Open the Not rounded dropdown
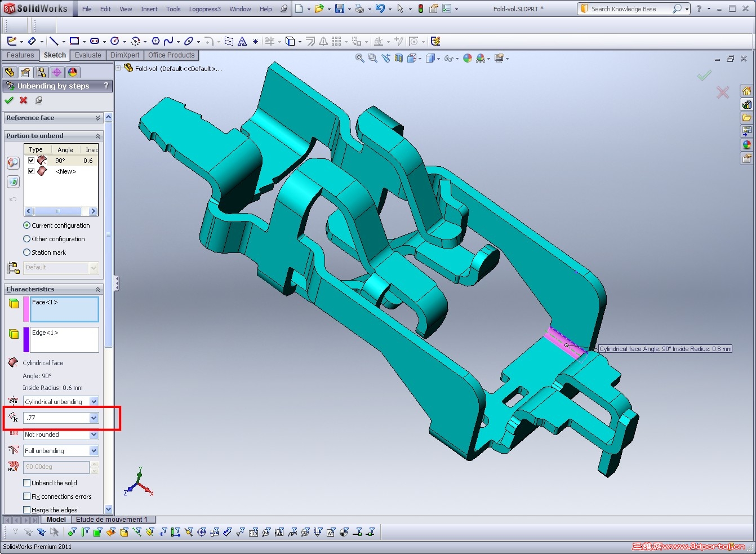Viewport: 756px width, 554px height. [x=94, y=435]
